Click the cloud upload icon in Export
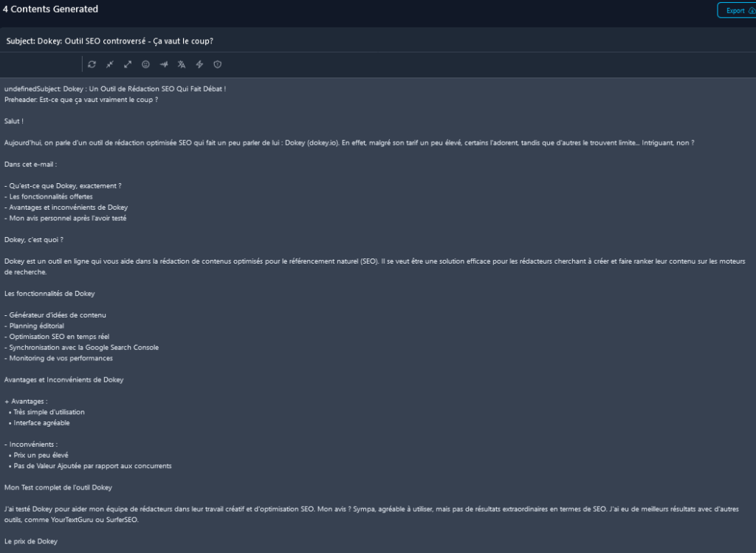Screen dimensions: 756x553 coord(750,10)
